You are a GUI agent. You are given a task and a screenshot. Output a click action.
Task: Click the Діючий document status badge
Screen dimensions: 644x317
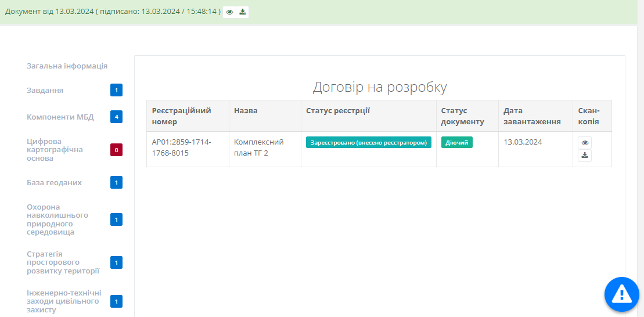click(x=456, y=143)
